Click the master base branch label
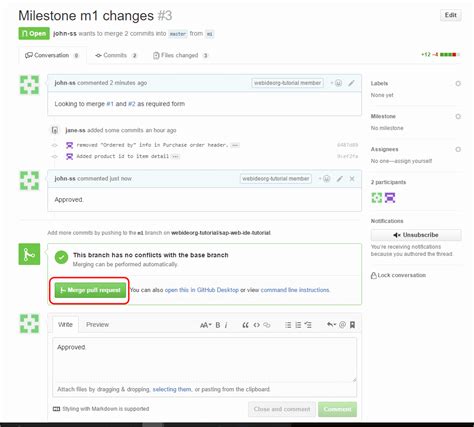This screenshot has width=474, height=427. coord(178,34)
